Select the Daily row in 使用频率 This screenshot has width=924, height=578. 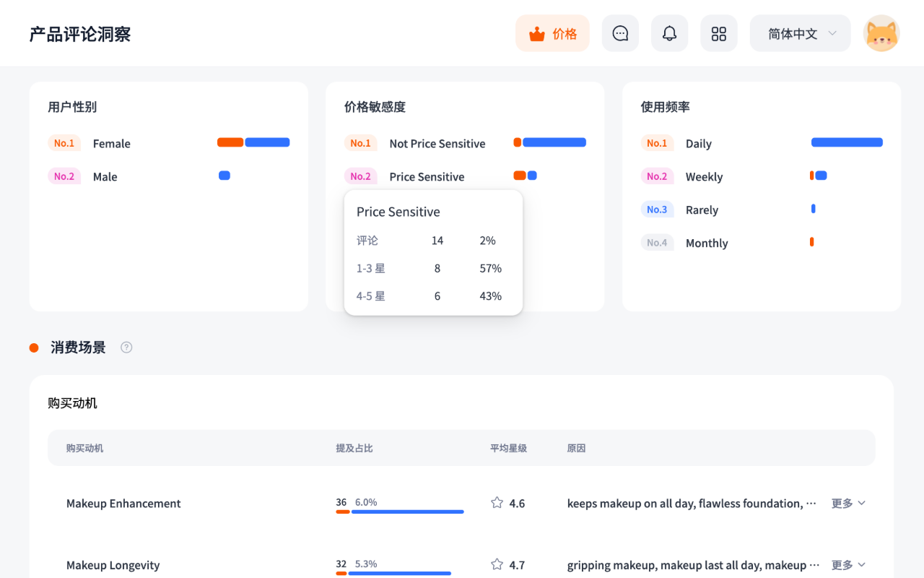(x=698, y=143)
